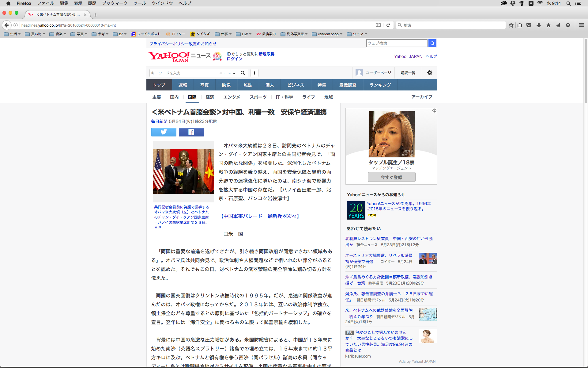The height and width of the screenshot is (368, 588).
Task: Click the Twitter share button
Action: 164,132
